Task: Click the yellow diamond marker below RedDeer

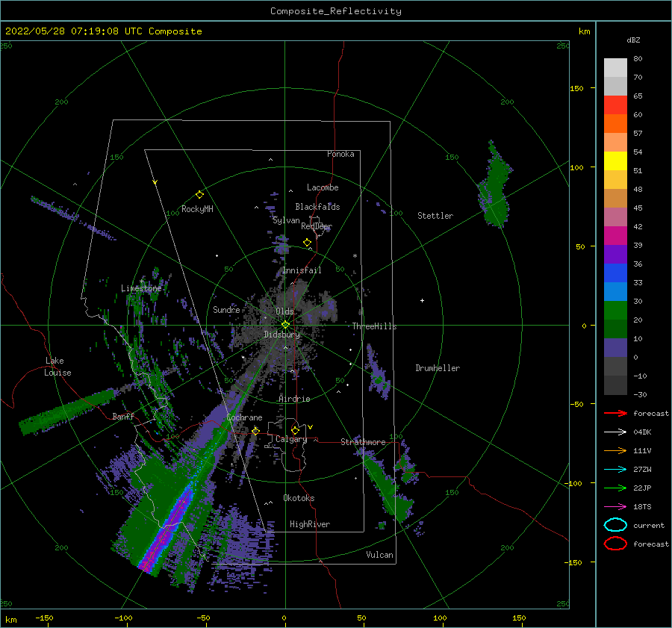Action: [308, 243]
